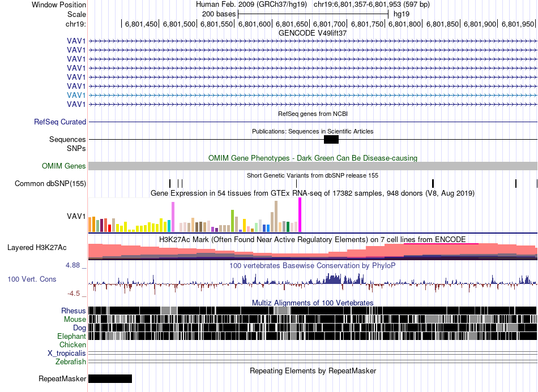Click 'Publications: Sequences in Scientific Articles' title
Image resolution: width=538 pixels, height=392 pixels.
[x=313, y=131]
